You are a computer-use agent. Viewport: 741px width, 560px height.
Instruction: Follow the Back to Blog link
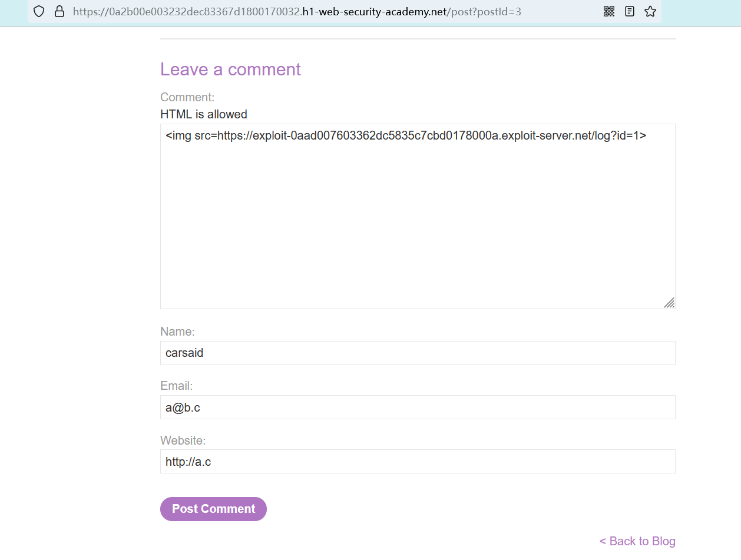[637, 541]
